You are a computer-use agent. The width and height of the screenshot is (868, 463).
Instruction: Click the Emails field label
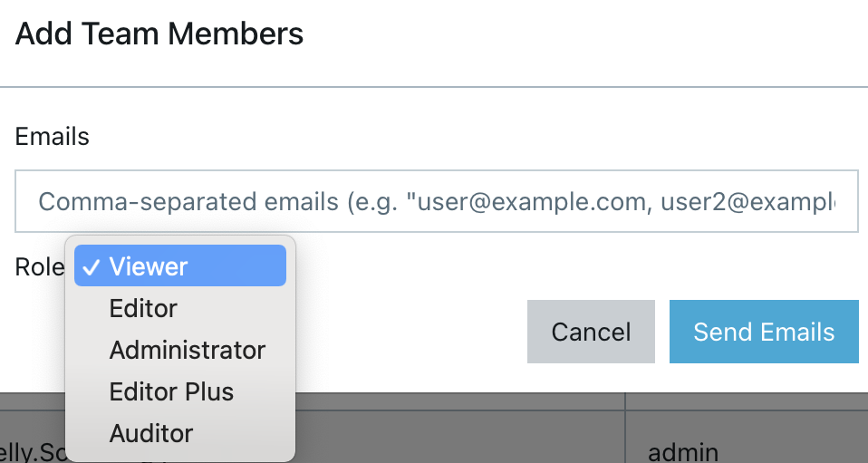point(52,137)
